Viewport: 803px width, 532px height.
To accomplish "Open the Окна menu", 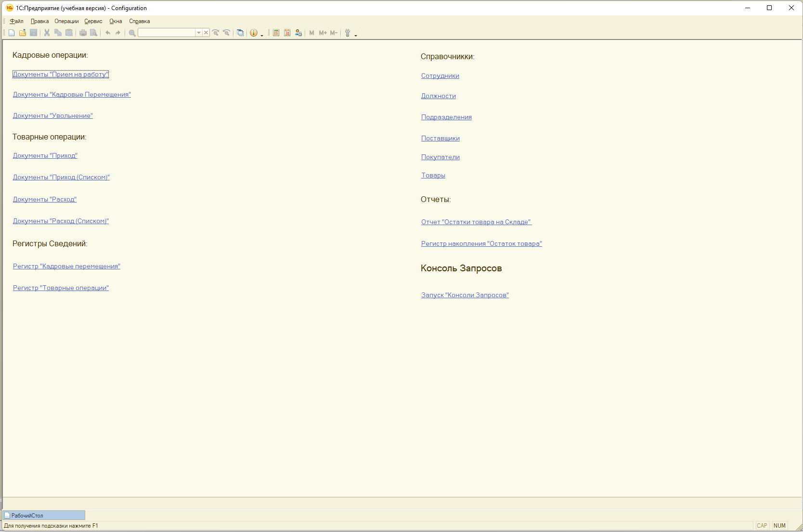I will coord(116,21).
